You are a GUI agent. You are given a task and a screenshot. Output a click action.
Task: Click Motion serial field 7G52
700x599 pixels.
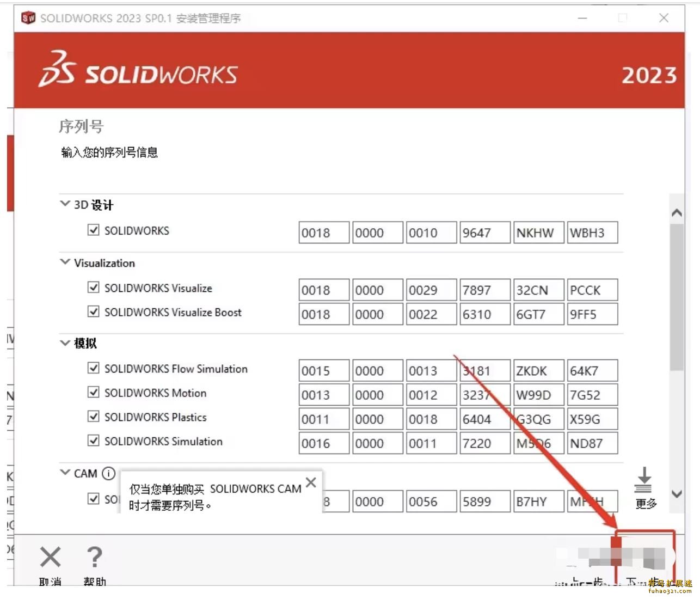point(592,395)
